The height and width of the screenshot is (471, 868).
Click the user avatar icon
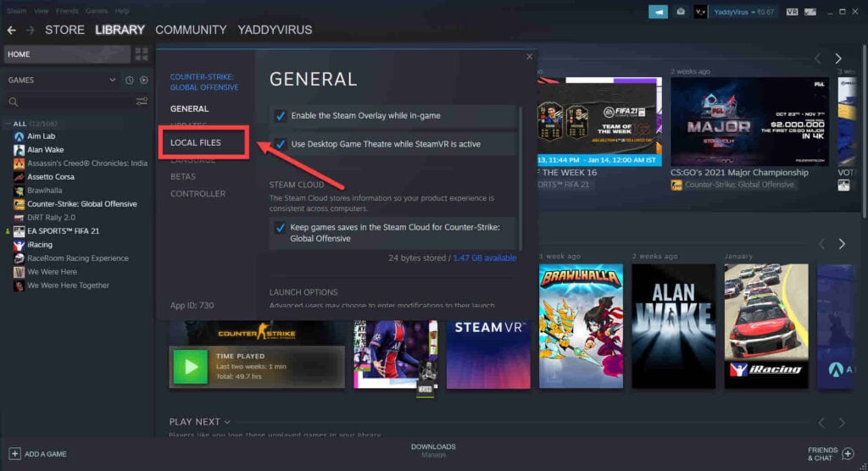pos(700,12)
